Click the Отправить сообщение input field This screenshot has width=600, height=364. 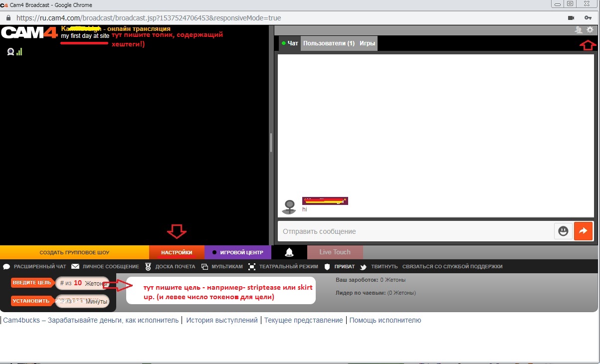414,231
